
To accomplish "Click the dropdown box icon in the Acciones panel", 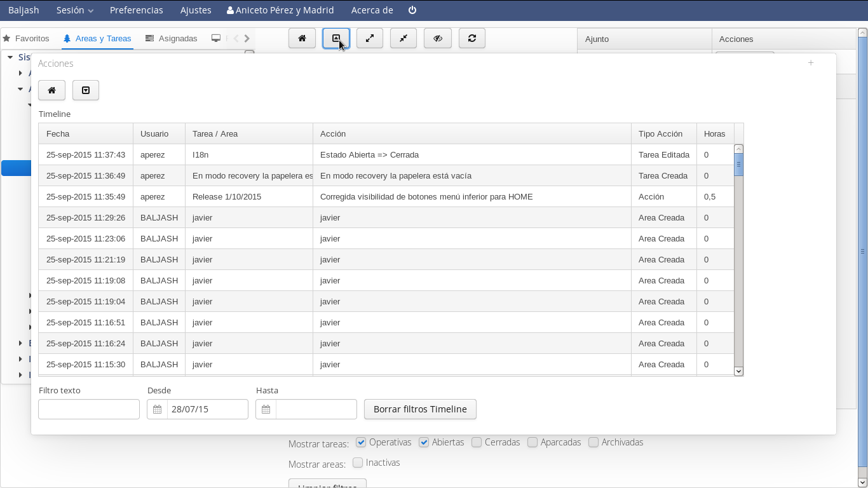I will click(x=86, y=90).
